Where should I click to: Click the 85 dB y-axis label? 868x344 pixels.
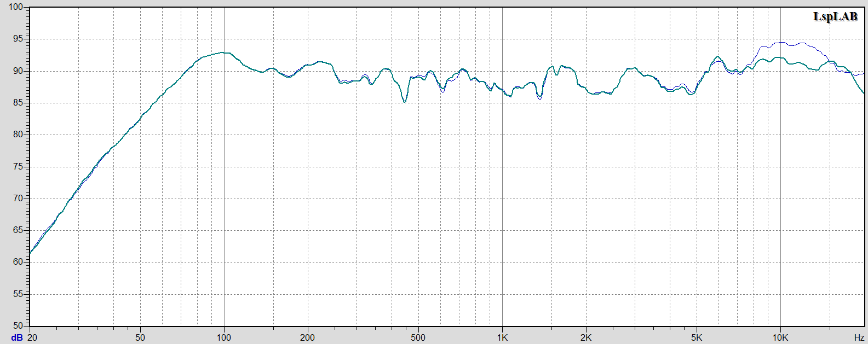18,102
